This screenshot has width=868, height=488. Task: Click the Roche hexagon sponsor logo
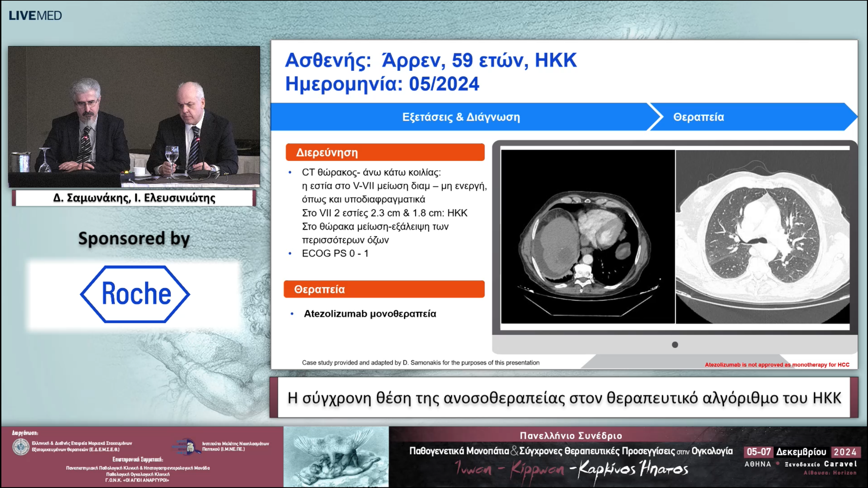pyautogui.click(x=135, y=294)
